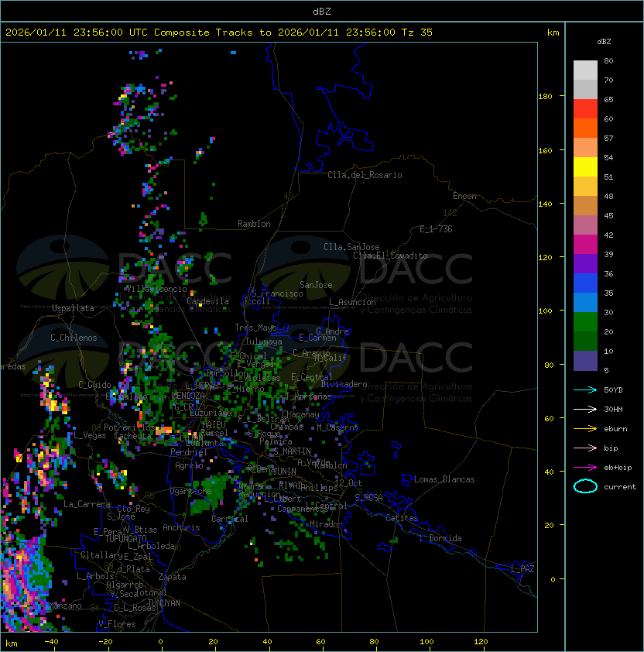644x652 pixels.
Task: Click the Agrelo map label
Action: [189, 465]
